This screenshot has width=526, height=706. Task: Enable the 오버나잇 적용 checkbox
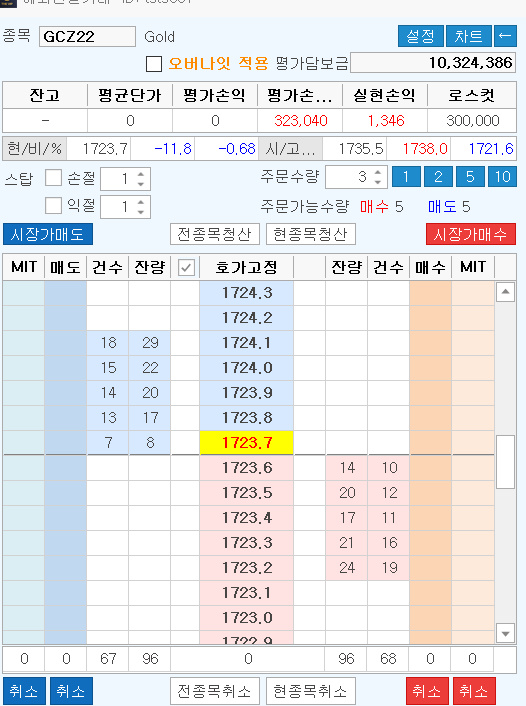tap(154, 64)
